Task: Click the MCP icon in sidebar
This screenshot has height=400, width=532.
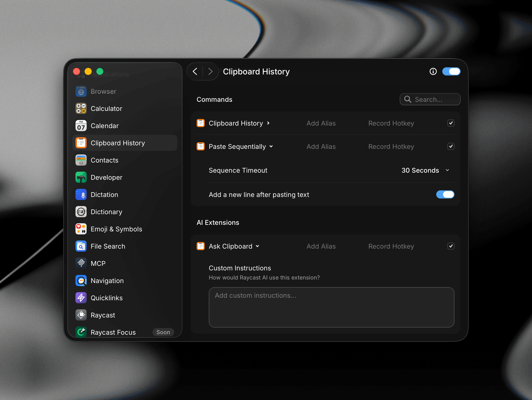Action: tap(81, 264)
